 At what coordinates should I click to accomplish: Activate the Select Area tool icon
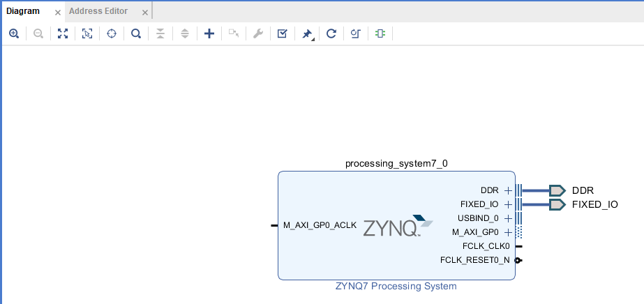(x=87, y=33)
